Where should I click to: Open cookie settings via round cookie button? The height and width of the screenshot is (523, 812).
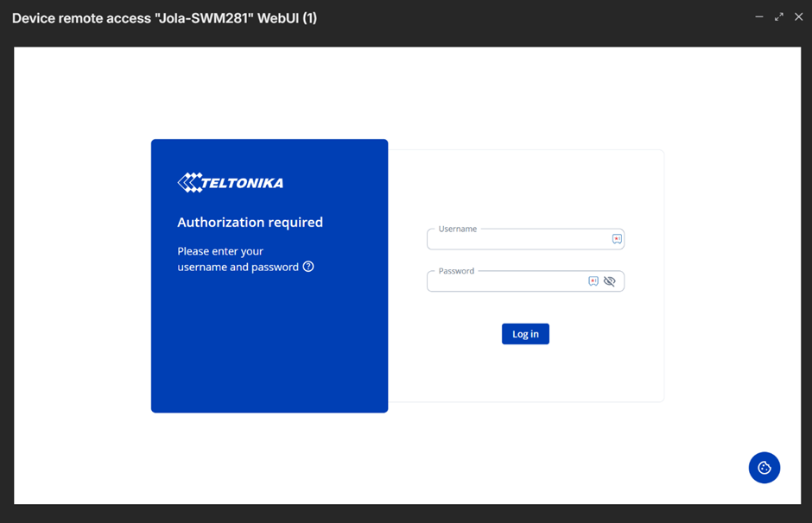(764, 468)
